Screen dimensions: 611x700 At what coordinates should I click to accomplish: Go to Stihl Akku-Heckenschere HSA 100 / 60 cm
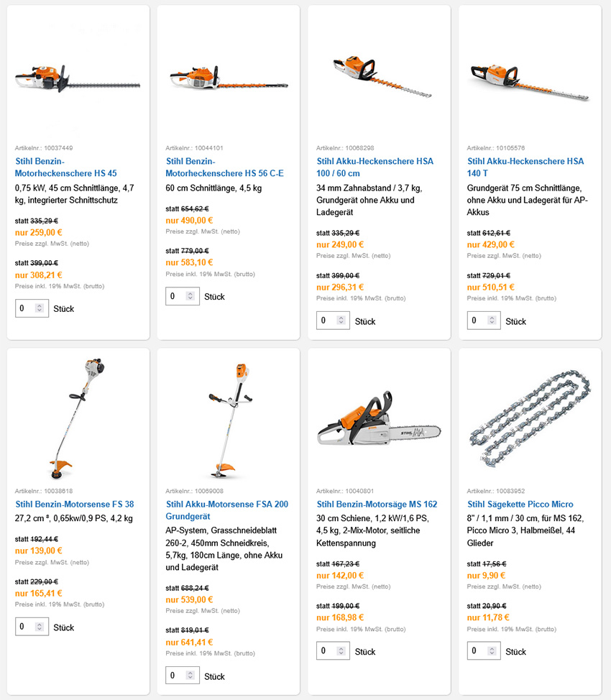point(375,167)
